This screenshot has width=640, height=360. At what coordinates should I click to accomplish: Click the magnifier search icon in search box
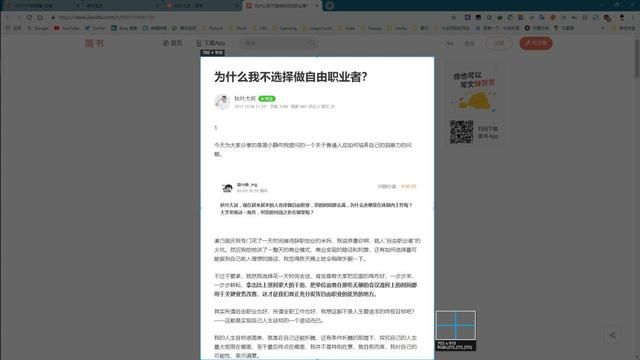coord(312,43)
